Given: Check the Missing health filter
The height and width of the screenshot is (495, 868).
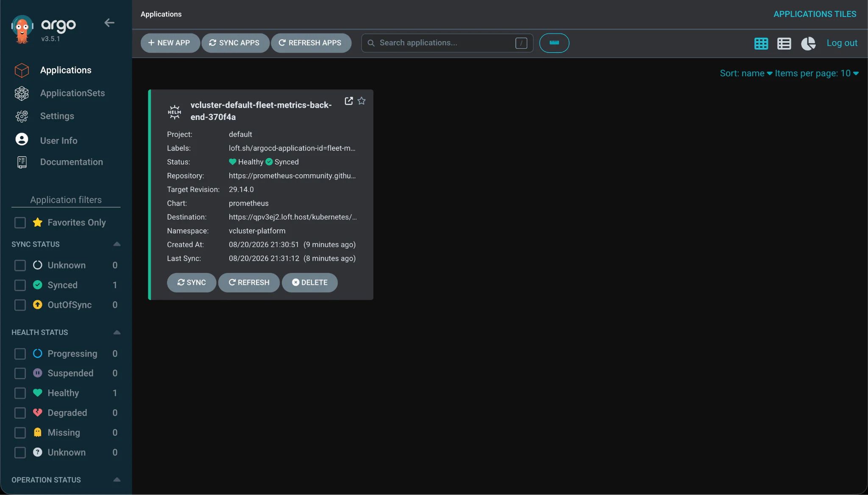Looking at the screenshot, I should [20, 433].
